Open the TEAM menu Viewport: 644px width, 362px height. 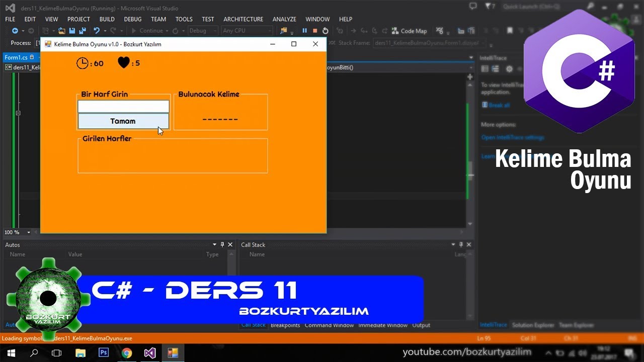coord(158,19)
